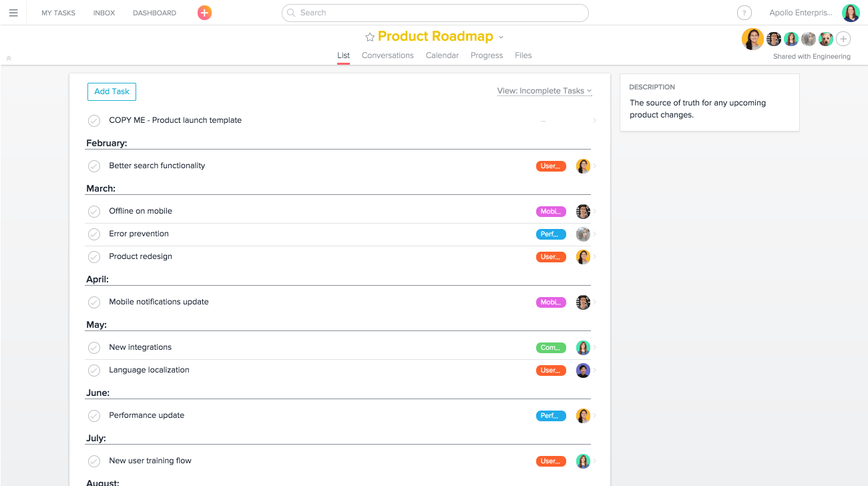Select the Apollo Enterprises workspace
868x486 pixels.
[801, 12]
